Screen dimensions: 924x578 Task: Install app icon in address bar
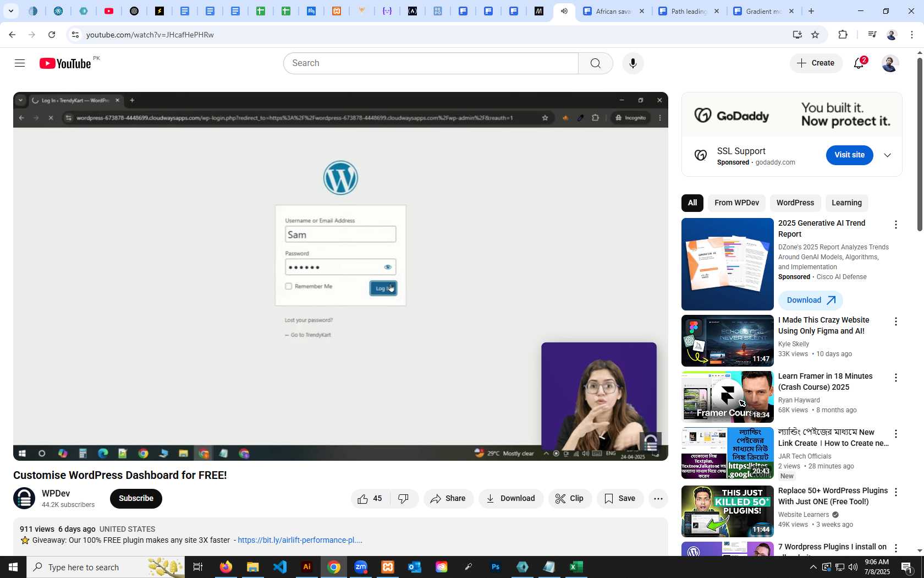click(797, 35)
